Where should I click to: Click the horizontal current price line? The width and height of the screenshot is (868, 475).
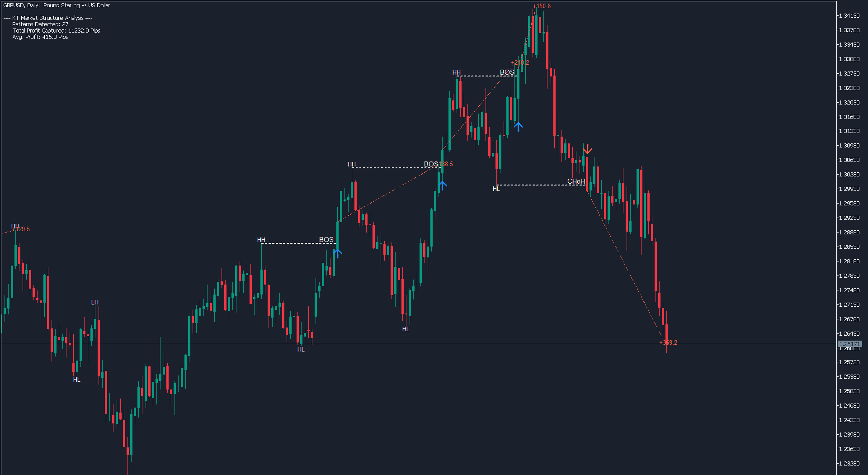(419, 344)
